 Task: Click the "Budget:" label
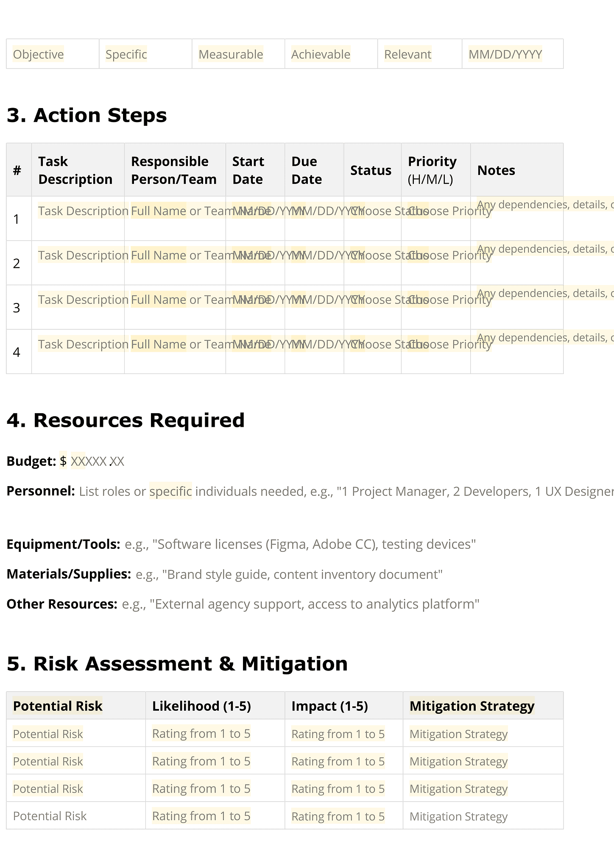(31, 461)
